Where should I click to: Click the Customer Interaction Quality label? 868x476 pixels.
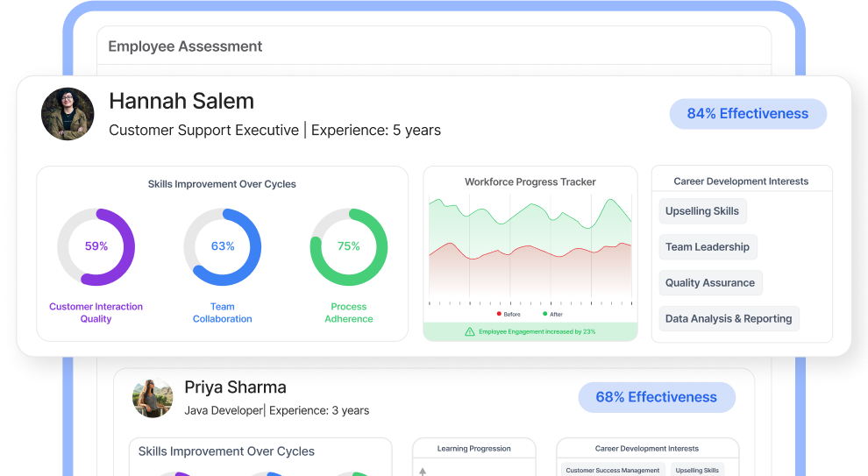pyautogui.click(x=96, y=313)
